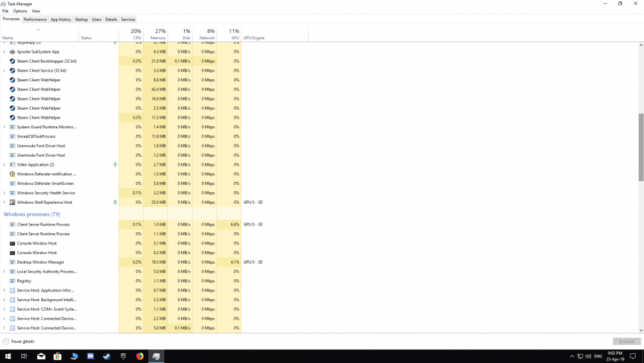Switch to the Performance tab
The height and width of the screenshot is (363, 644).
click(35, 19)
